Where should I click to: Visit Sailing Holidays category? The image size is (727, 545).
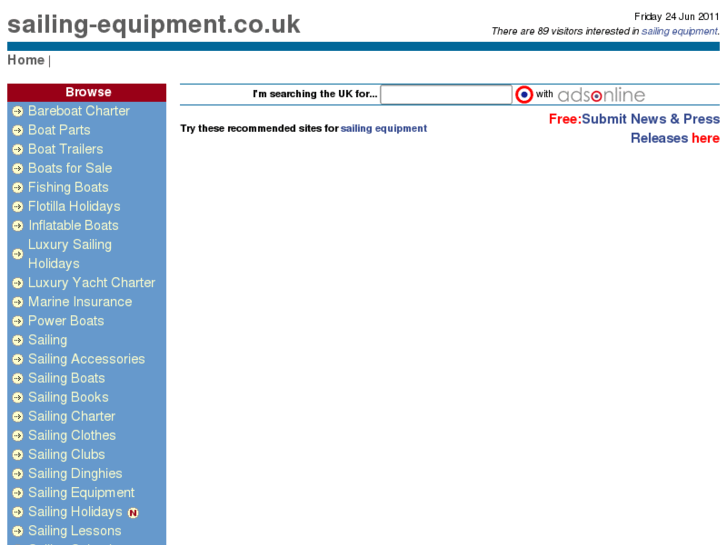click(75, 512)
